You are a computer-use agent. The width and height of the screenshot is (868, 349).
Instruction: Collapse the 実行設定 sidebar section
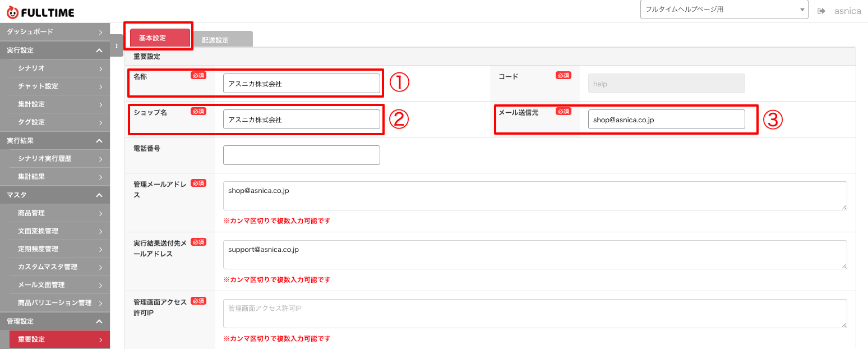coord(55,50)
